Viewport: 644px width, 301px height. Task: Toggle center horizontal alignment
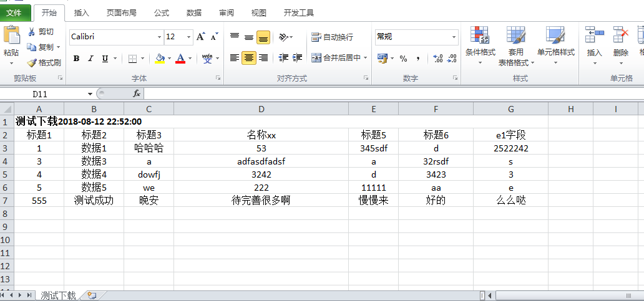click(249, 58)
